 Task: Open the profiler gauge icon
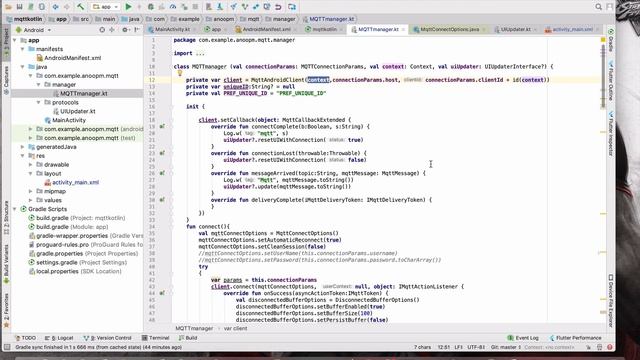173,7
